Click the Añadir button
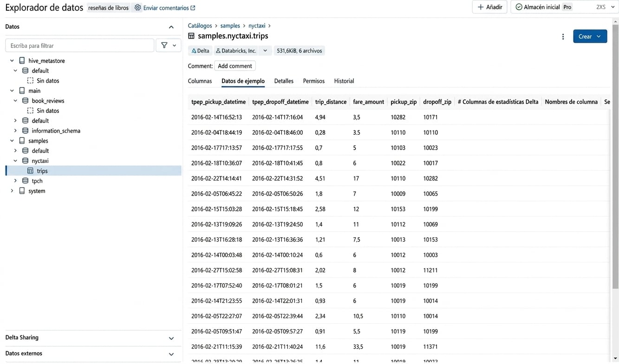The height and width of the screenshot is (364, 619). tap(489, 7)
